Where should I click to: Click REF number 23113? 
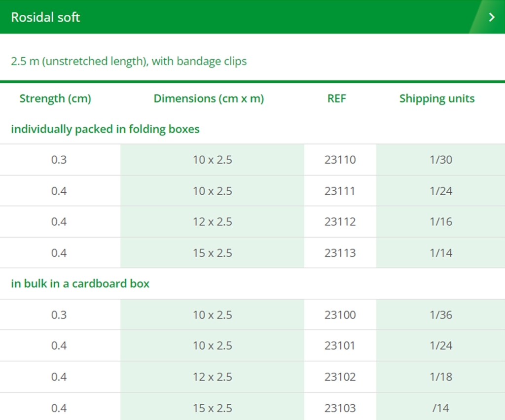tap(340, 253)
